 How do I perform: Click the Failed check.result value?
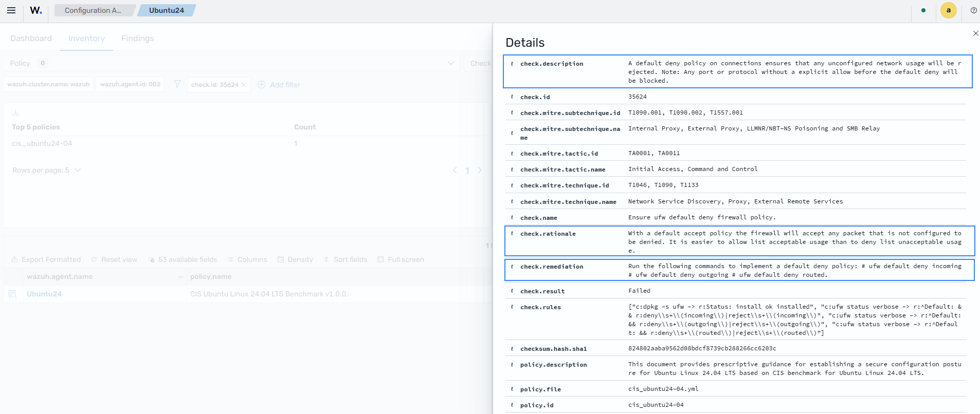639,291
